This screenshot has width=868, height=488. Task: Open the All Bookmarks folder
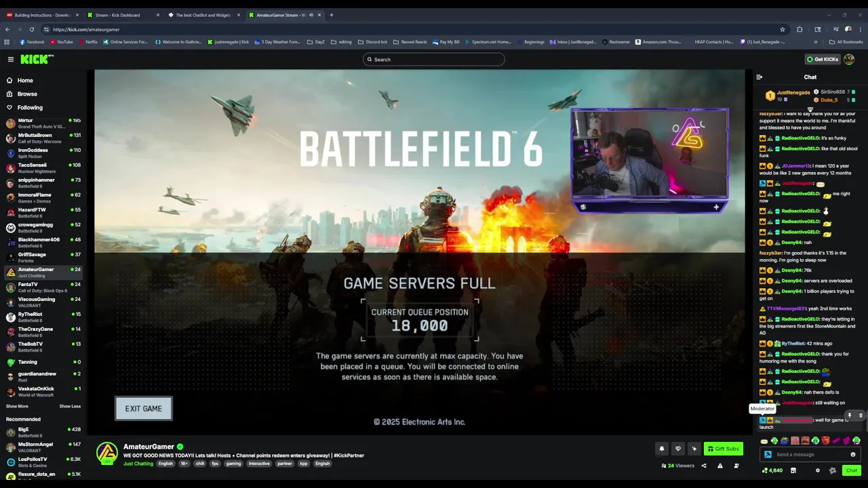pos(846,42)
